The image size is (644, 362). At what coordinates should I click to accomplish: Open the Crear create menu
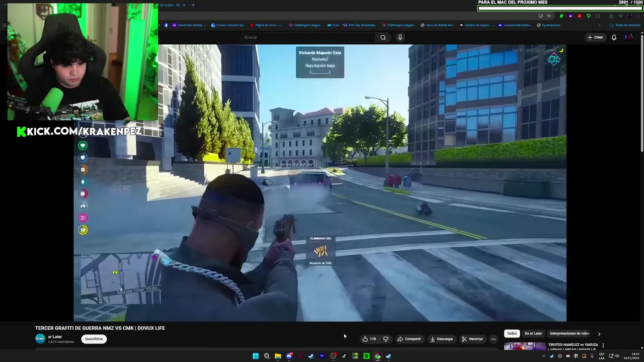595,37
